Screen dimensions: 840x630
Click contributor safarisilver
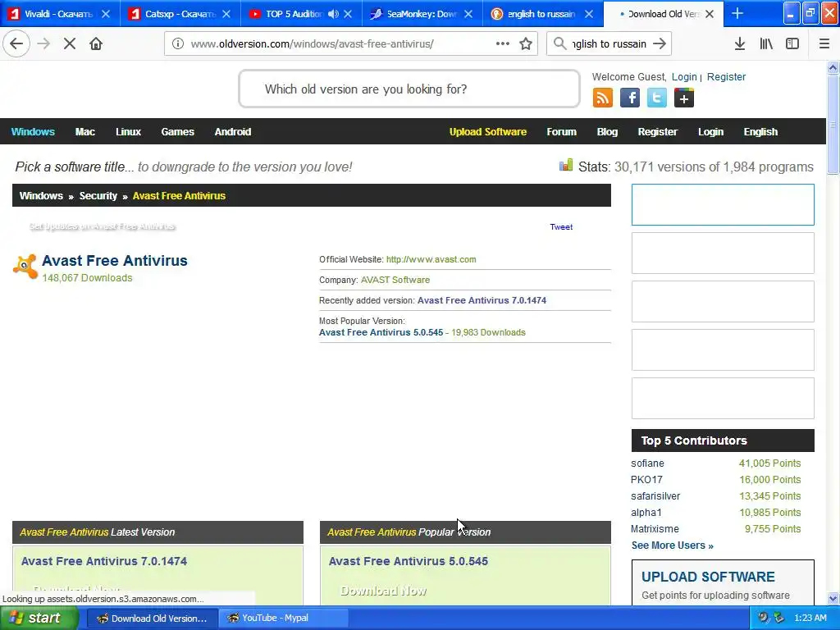[655, 496]
